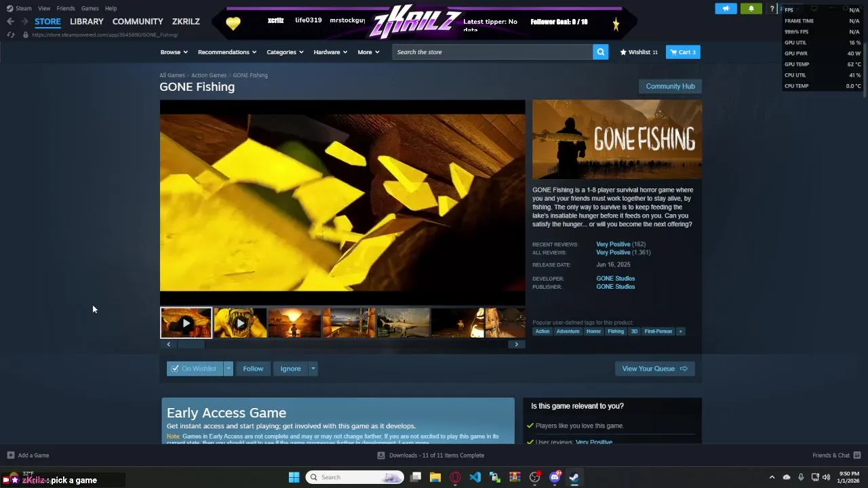The image size is (868, 488).
Task: Uncheck the On Wishlist checkbox button
Action: pos(195,369)
